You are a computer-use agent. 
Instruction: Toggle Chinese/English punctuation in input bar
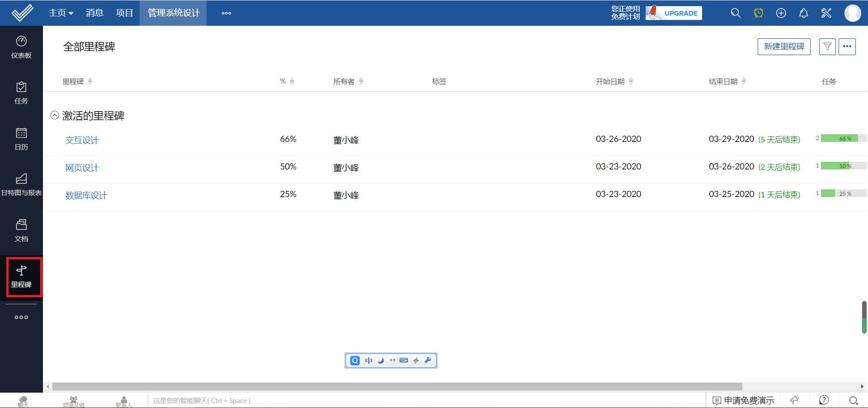[x=392, y=361]
